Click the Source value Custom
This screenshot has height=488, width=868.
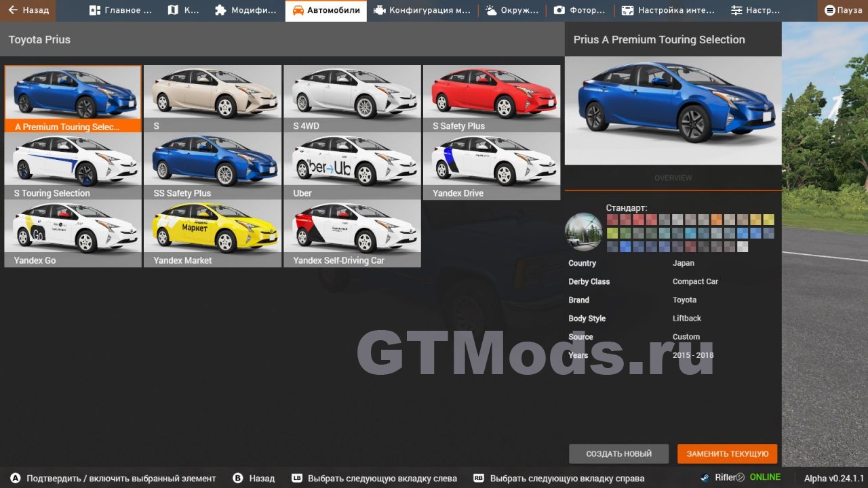pyautogui.click(x=686, y=337)
